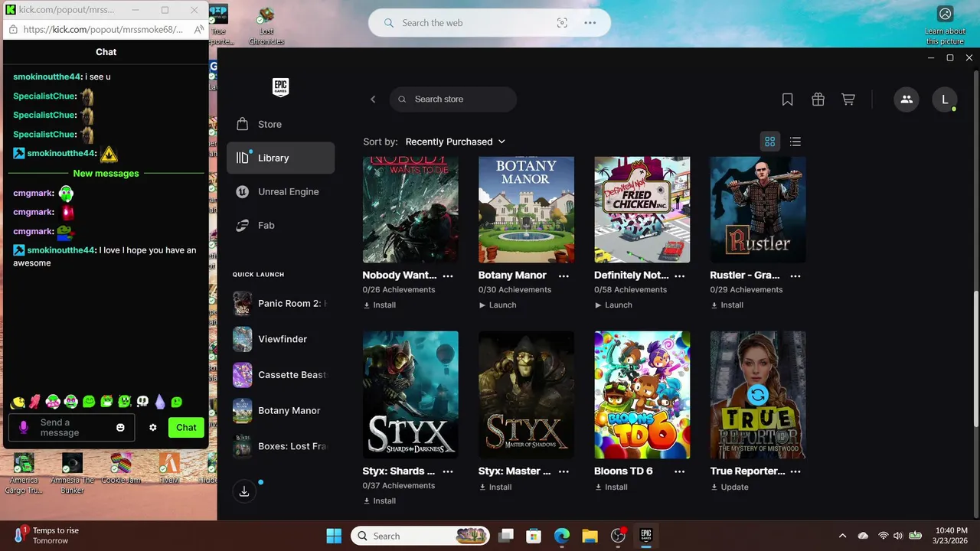Click the Search store field

click(453, 99)
